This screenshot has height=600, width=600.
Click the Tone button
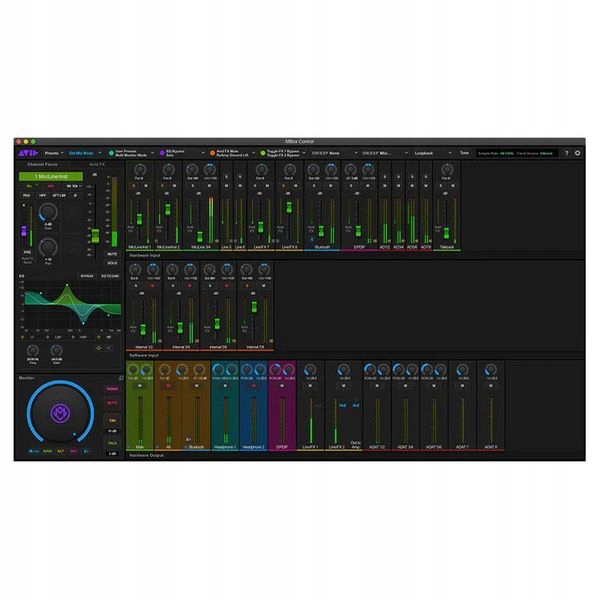[x=464, y=153]
